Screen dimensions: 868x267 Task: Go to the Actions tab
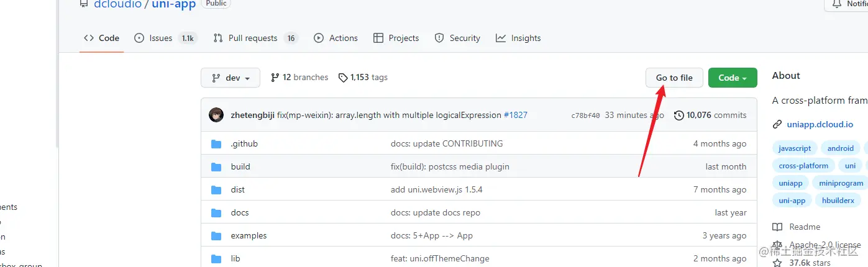tap(343, 38)
